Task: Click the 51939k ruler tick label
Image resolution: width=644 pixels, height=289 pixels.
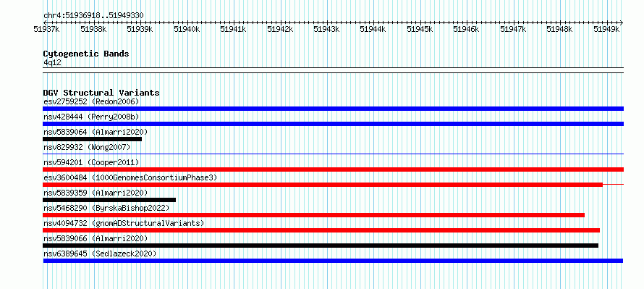Action: point(140,29)
